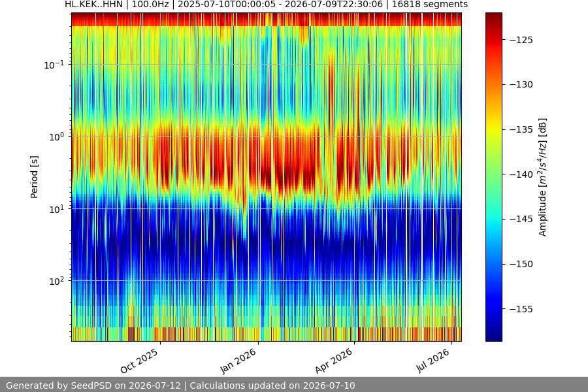Click the 10¹ period axis tick label
The image size is (588, 392).
(x=56, y=209)
